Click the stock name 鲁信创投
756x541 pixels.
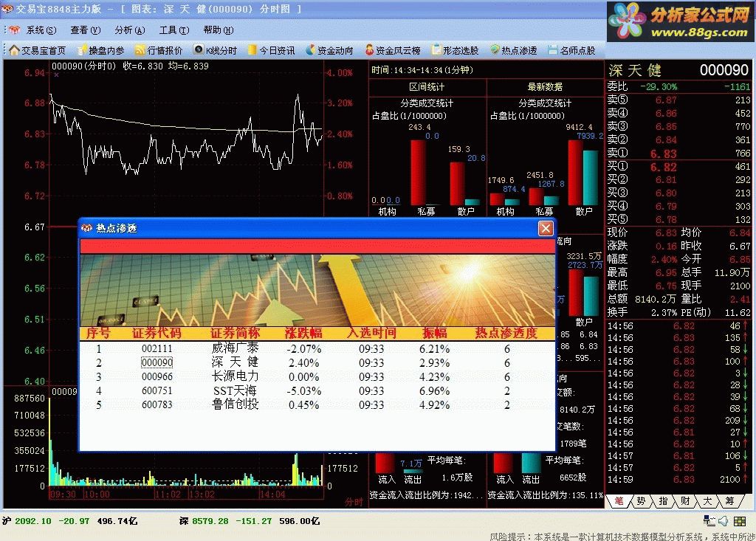pyautogui.click(x=236, y=404)
